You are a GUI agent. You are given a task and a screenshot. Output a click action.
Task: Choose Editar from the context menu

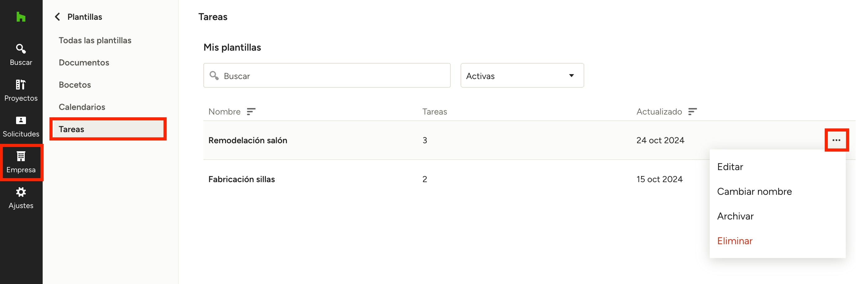[x=730, y=167]
